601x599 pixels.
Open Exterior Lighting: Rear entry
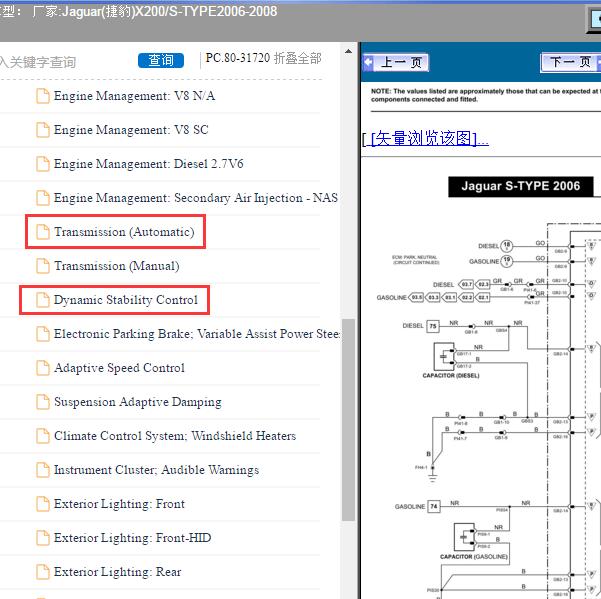click(x=117, y=572)
